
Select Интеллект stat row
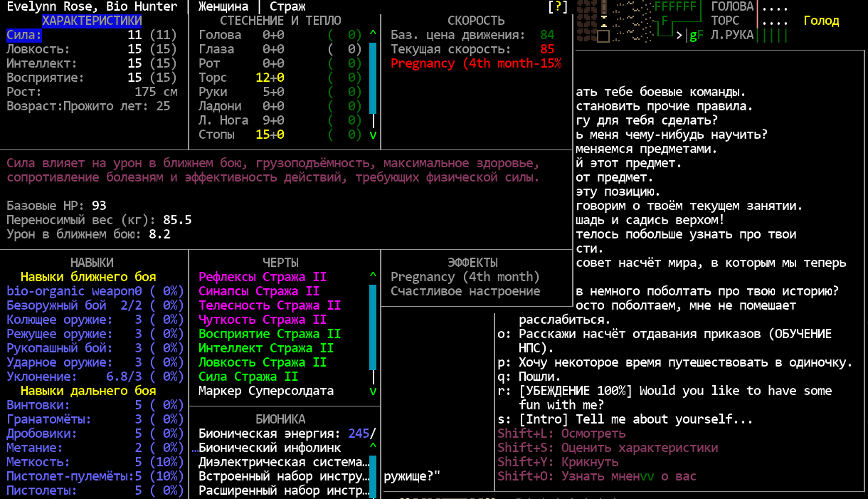[x=92, y=63]
